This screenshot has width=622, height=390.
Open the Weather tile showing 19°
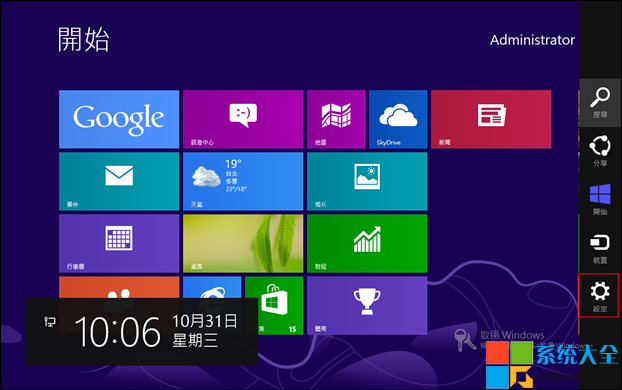243,181
